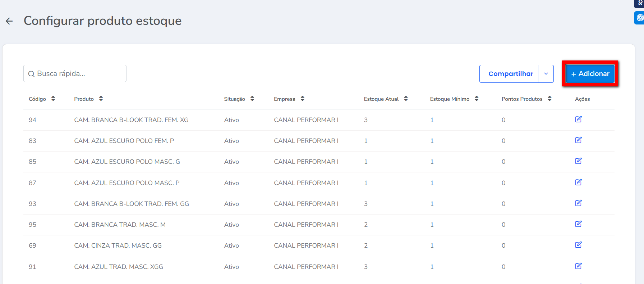Open editor for CAM. BRANCA TRAD. MASC. M
This screenshot has height=284, width=644.
578,224
